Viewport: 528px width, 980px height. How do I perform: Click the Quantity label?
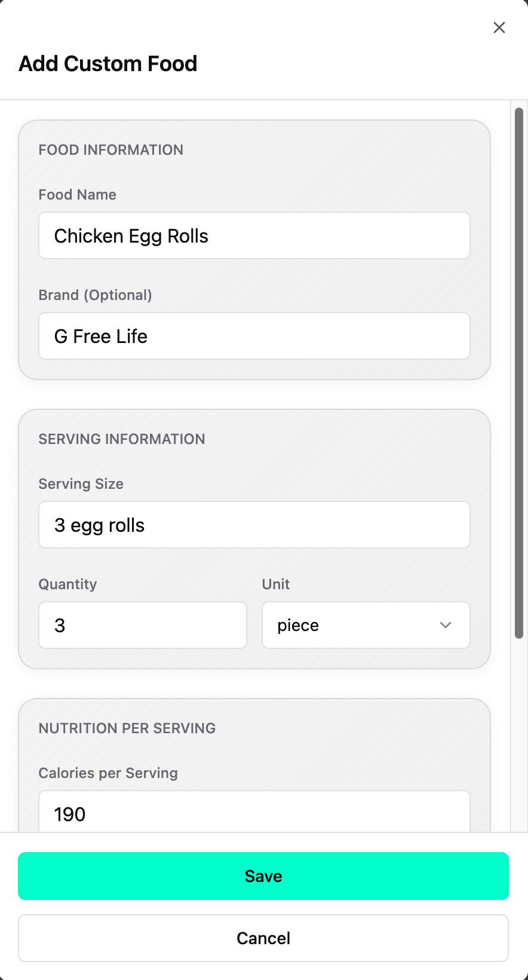pos(68,584)
